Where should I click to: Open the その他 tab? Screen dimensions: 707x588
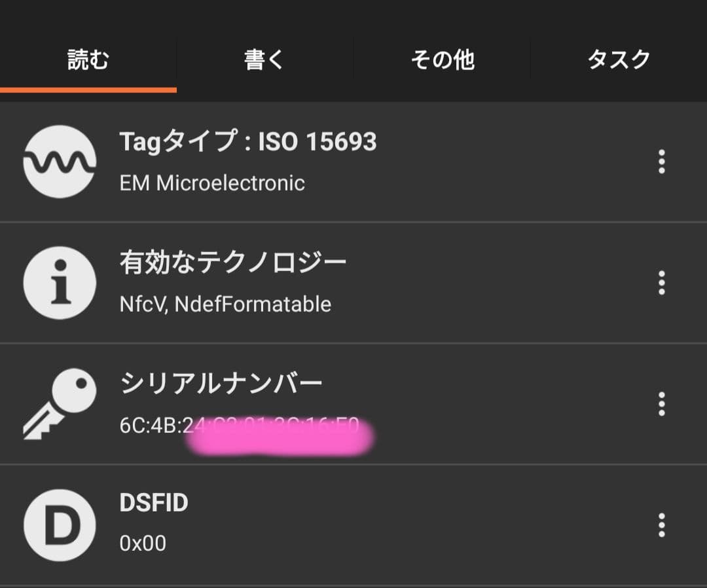pyautogui.click(x=443, y=59)
